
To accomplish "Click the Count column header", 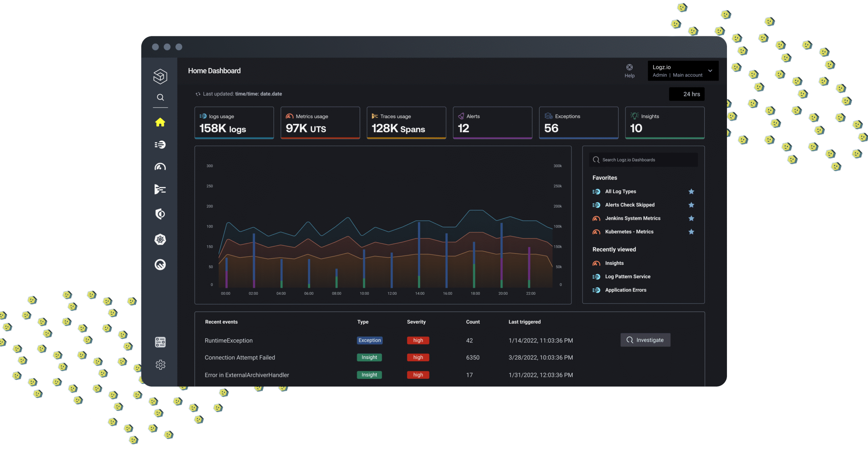I will (473, 322).
